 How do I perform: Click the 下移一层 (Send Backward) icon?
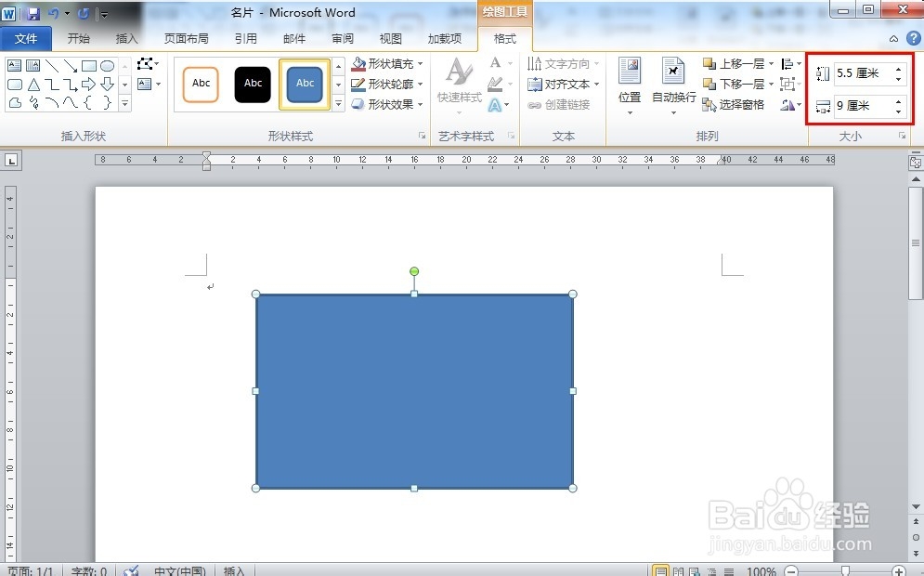pos(709,84)
